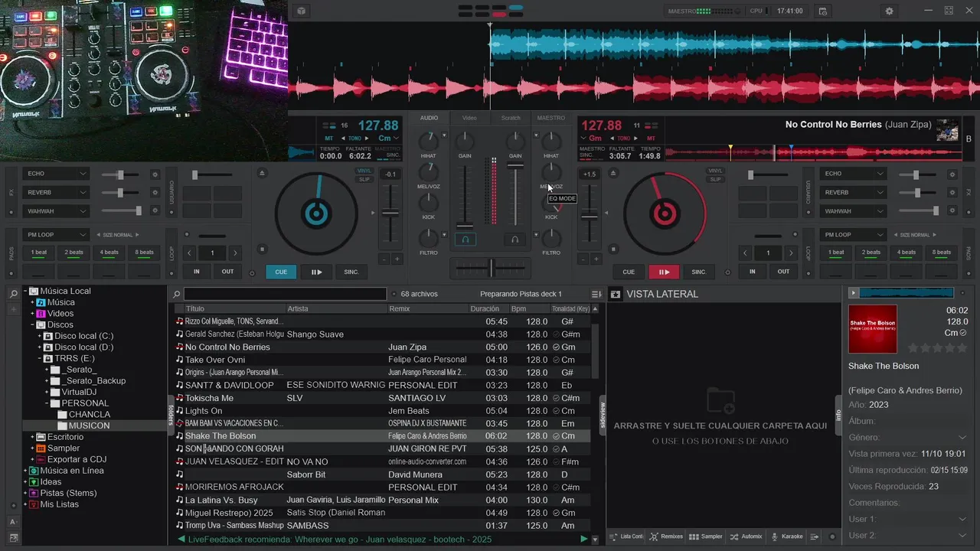Open the Reverb effect settings gear on right deck
This screenshot has height=551, width=980.
[x=952, y=193]
